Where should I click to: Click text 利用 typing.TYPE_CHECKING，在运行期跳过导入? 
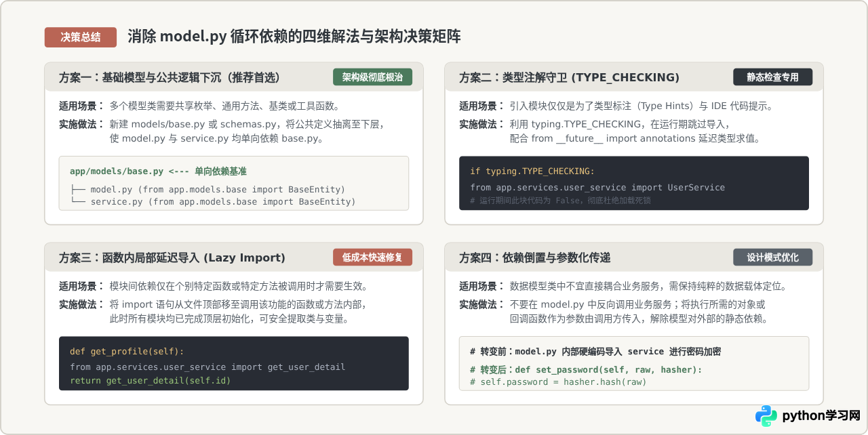point(619,124)
